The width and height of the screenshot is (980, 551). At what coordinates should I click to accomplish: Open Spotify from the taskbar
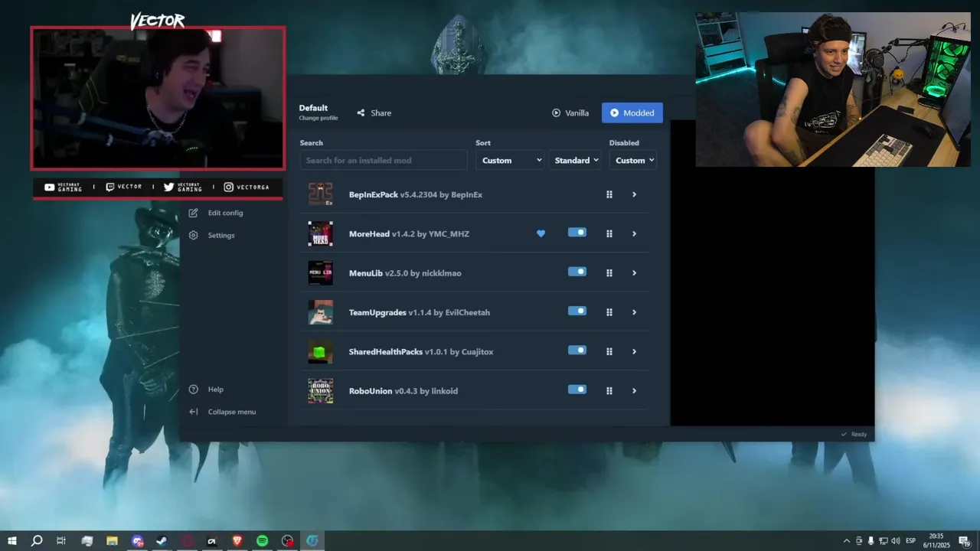tap(262, 541)
